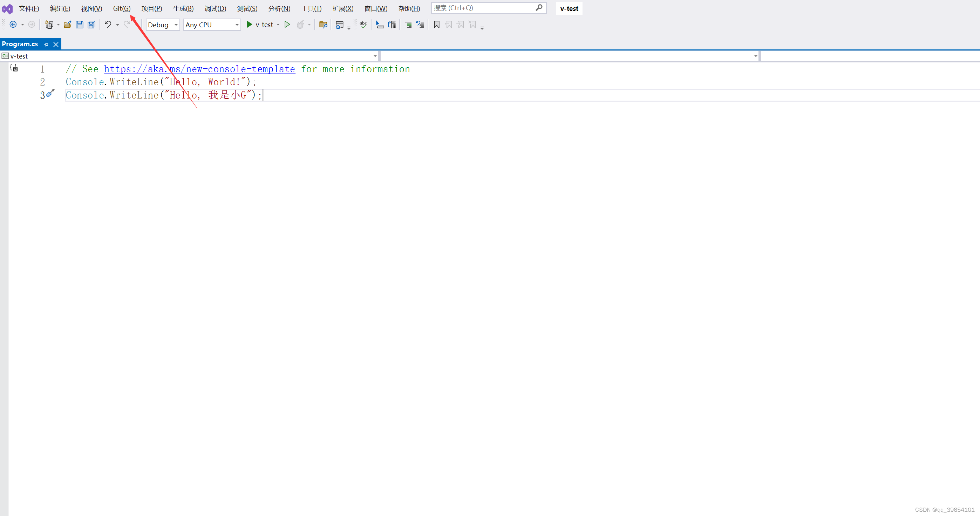
Task: Save all open files
Action: [x=91, y=24]
